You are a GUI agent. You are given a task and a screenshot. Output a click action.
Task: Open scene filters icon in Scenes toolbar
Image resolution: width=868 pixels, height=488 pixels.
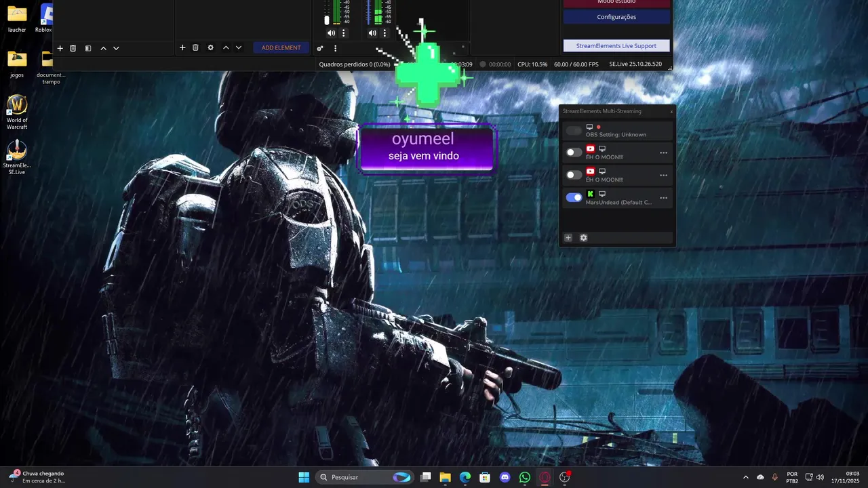click(88, 48)
